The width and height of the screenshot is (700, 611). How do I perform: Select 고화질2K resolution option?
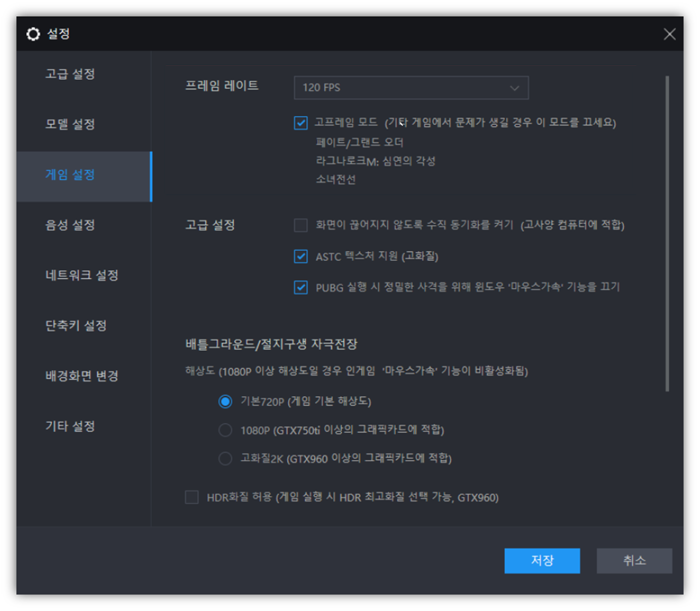click(226, 458)
